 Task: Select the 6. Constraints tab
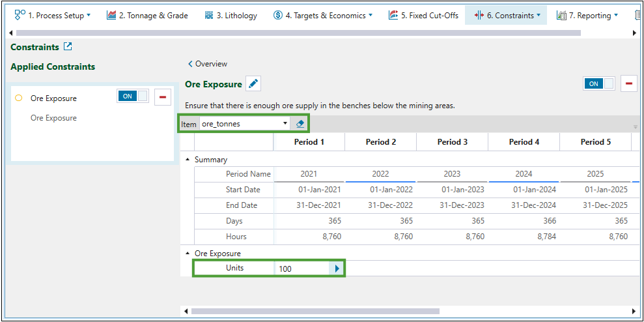click(x=506, y=16)
